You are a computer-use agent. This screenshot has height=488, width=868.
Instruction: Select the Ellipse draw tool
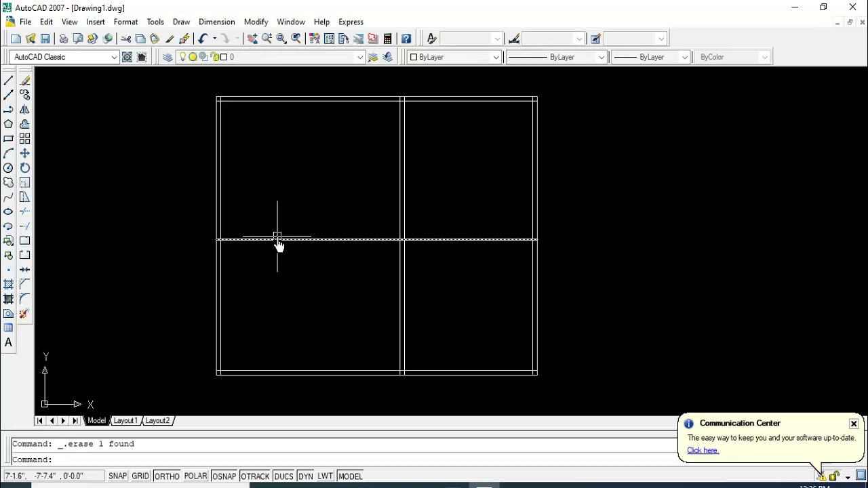pyautogui.click(x=8, y=211)
